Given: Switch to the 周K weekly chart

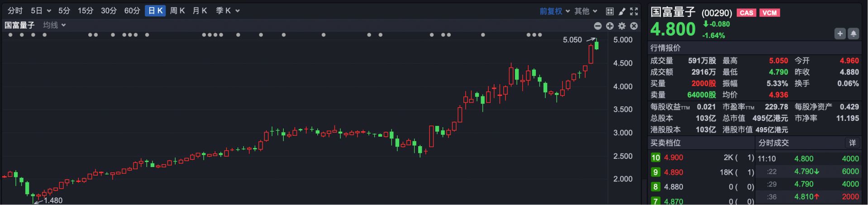Looking at the screenshot, I should coord(177,11).
